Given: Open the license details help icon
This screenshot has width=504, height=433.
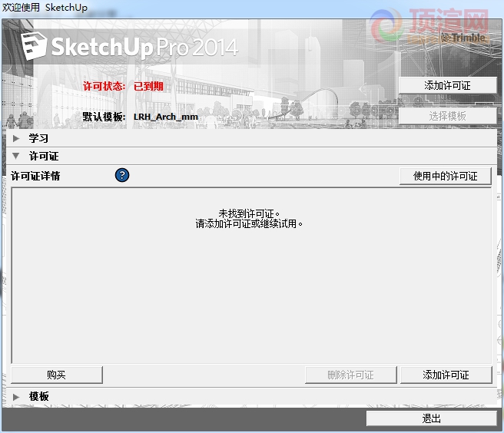Looking at the screenshot, I should click(122, 175).
